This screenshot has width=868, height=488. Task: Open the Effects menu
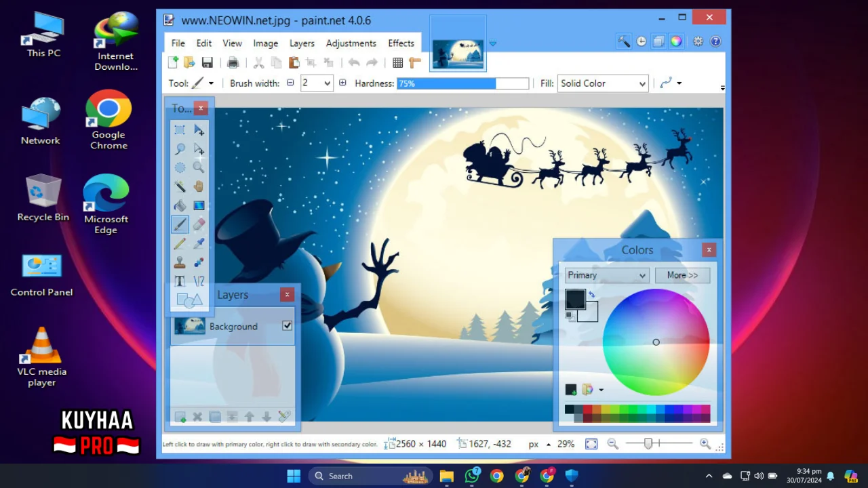pos(401,43)
